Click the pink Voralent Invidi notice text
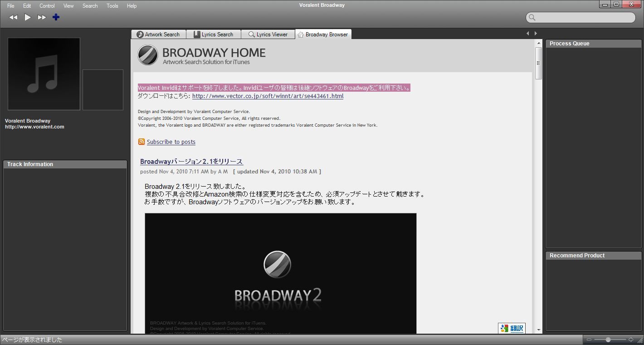Viewport: 644px width, 345px height. (x=274, y=88)
